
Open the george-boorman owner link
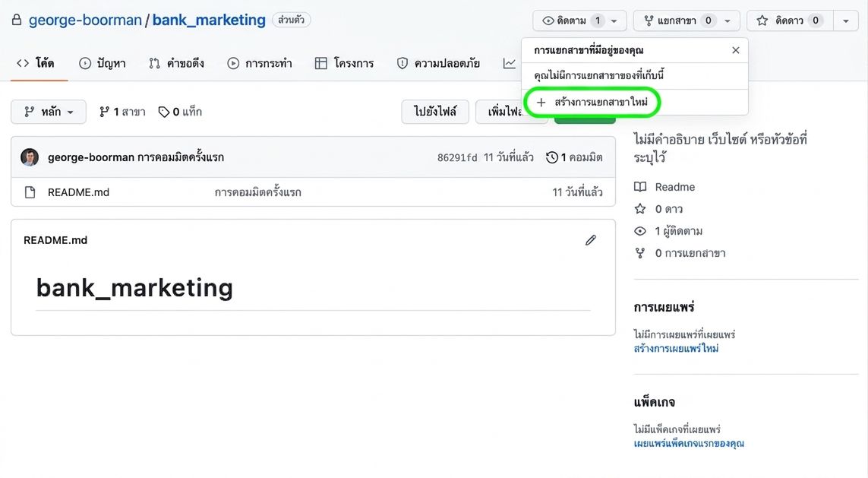click(x=85, y=20)
